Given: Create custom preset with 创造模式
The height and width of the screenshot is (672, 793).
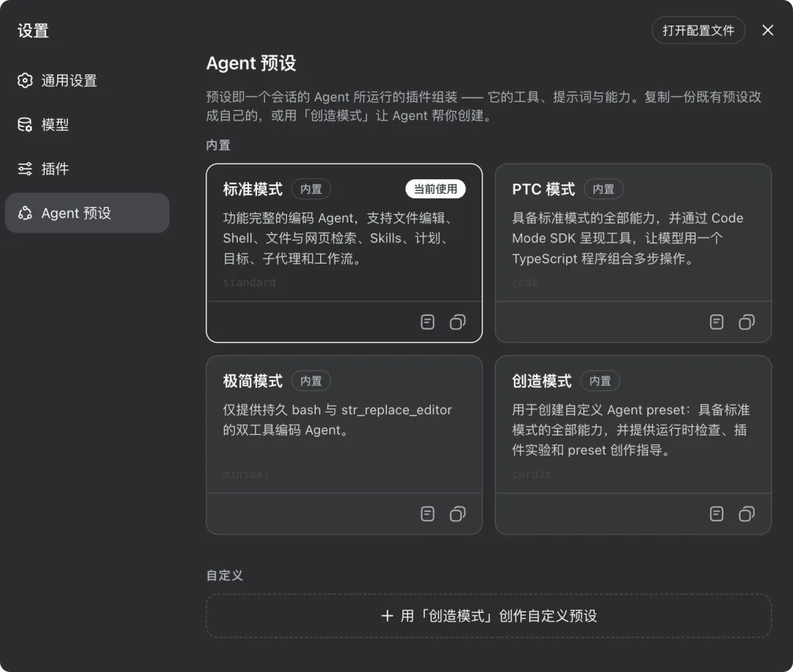Looking at the screenshot, I should 488,616.
